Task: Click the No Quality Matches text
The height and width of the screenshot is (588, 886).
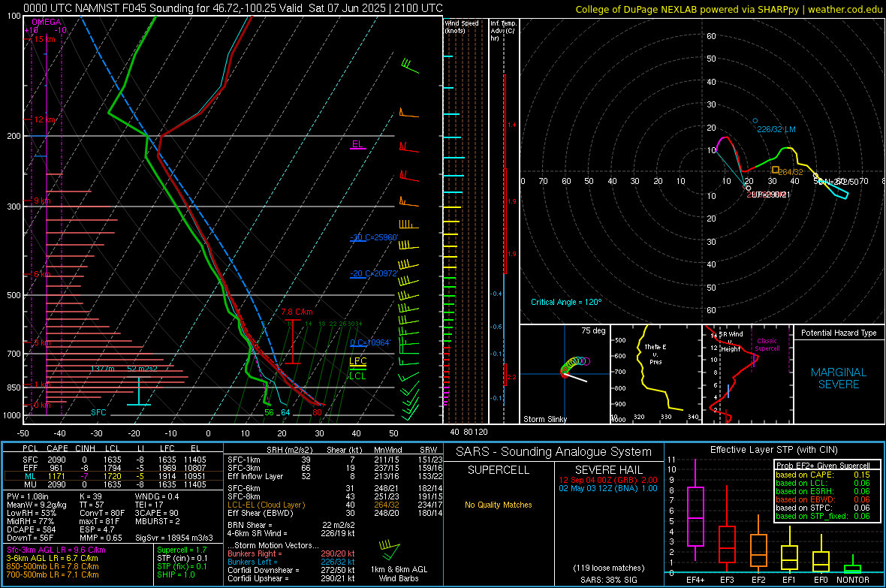Action: pyautogui.click(x=499, y=505)
